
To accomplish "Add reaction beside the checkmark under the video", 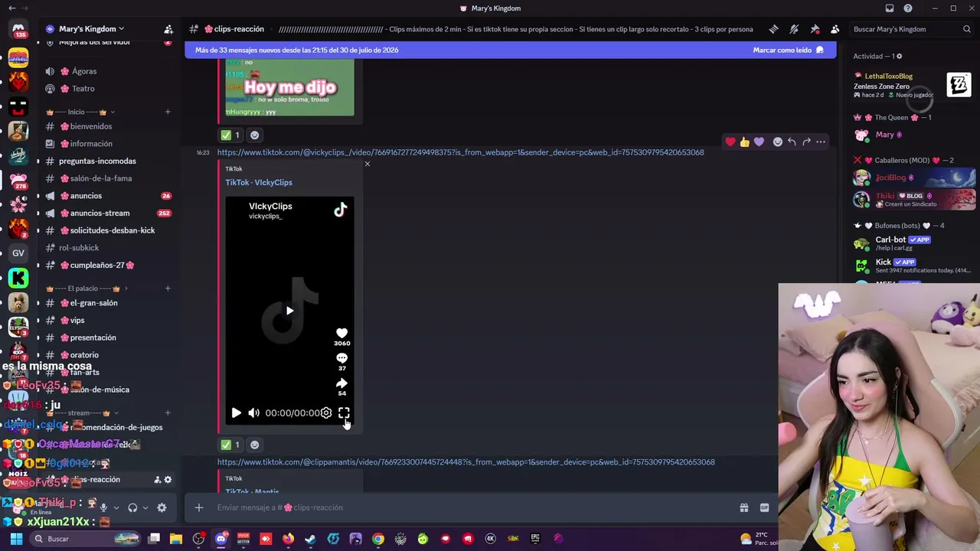I will click(255, 445).
